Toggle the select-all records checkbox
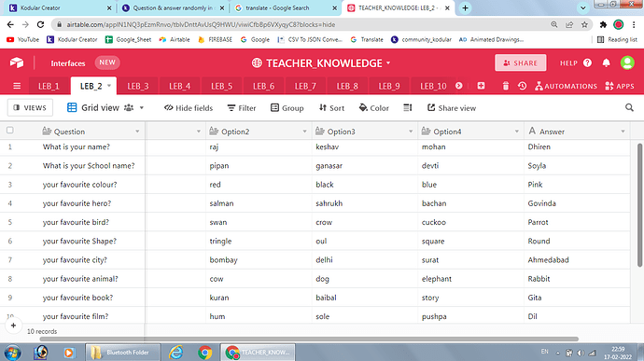This screenshot has width=644, height=361. pos(10,131)
